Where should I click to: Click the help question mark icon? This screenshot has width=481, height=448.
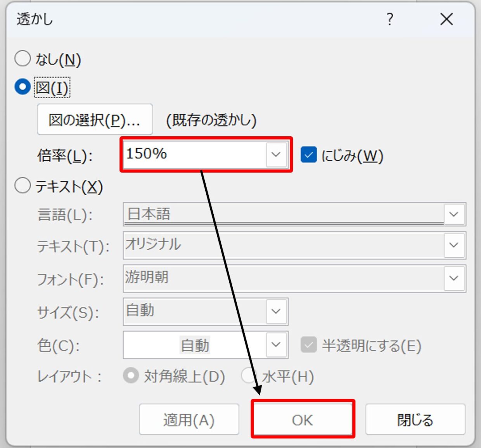(390, 19)
